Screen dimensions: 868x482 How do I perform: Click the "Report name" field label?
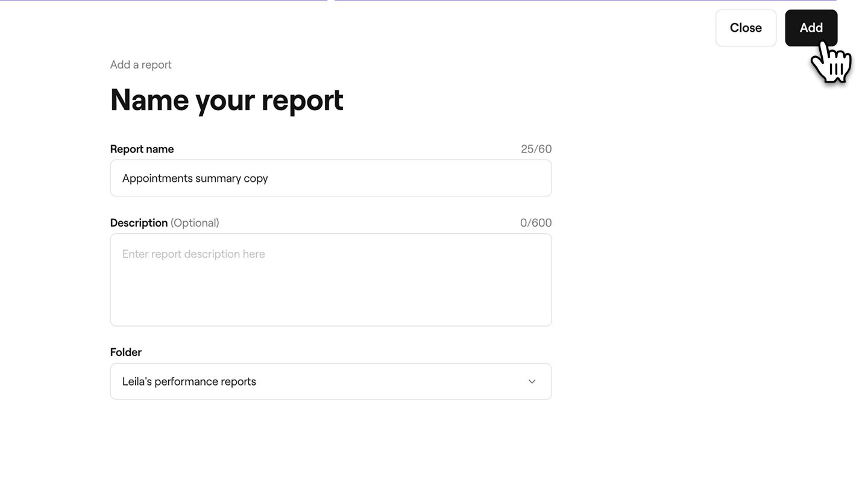point(142,149)
